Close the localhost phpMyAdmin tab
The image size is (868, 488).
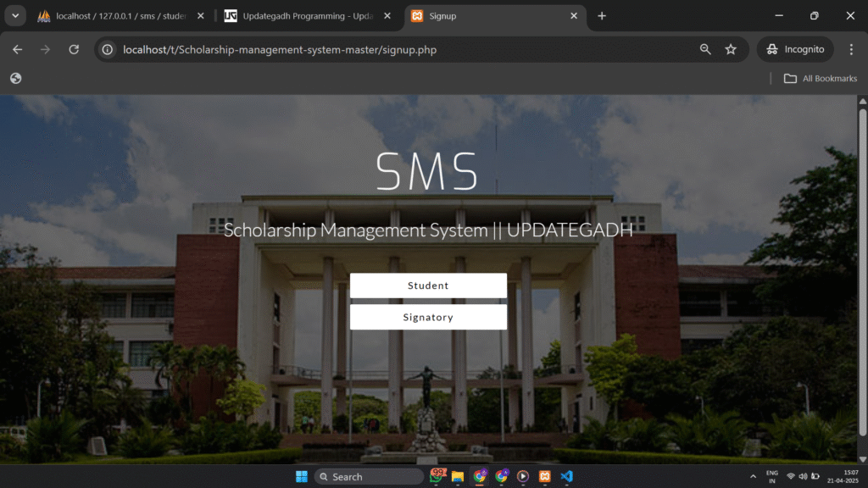pos(200,16)
